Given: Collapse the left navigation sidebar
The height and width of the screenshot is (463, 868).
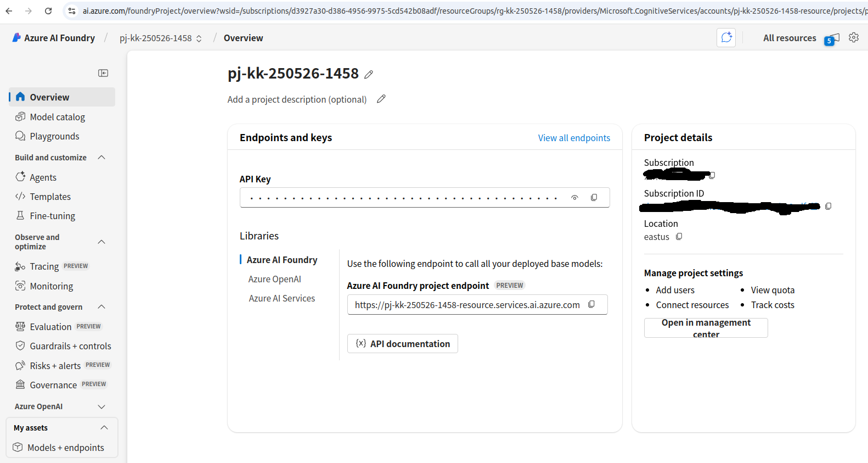Looking at the screenshot, I should [x=103, y=73].
